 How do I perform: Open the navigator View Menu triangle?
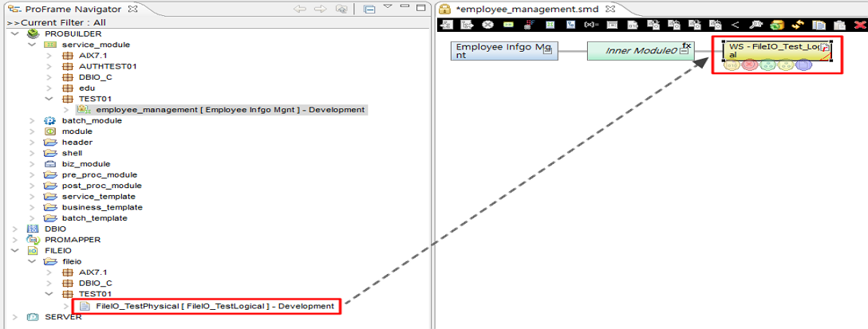tap(388, 6)
